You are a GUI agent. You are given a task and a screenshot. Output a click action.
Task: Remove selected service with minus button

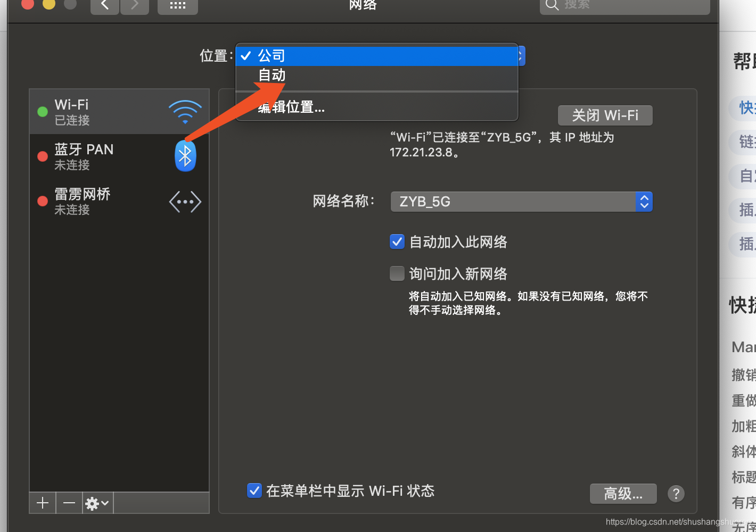coord(69,503)
